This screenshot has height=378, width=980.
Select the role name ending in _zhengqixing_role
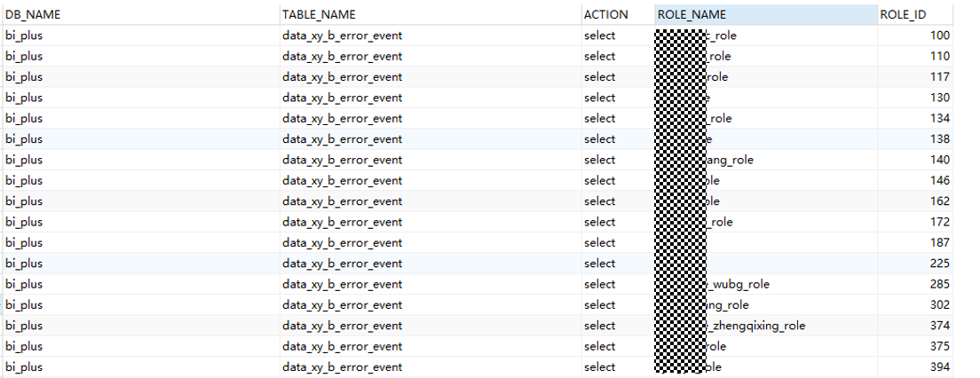click(x=755, y=326)
